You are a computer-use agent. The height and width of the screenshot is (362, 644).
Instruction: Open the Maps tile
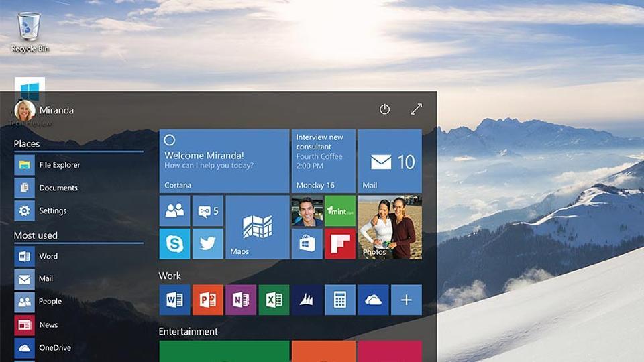coord(258,227)
